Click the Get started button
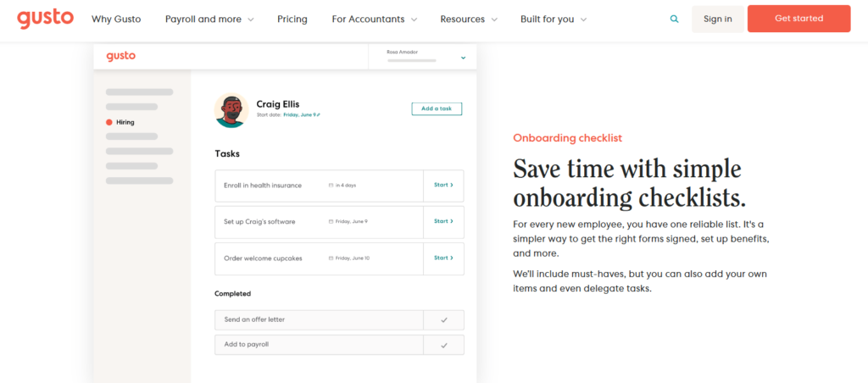The image size is (868, 383). [x=798, y=19]
